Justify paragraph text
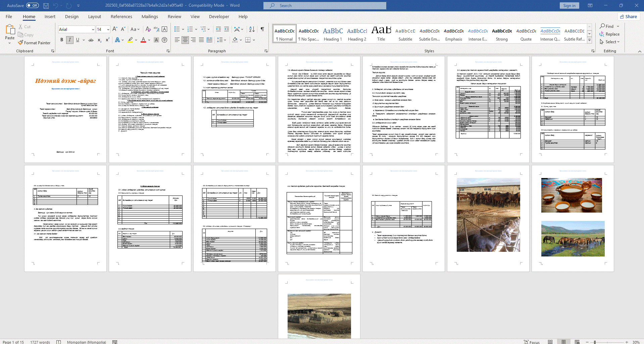 point(201,40)
